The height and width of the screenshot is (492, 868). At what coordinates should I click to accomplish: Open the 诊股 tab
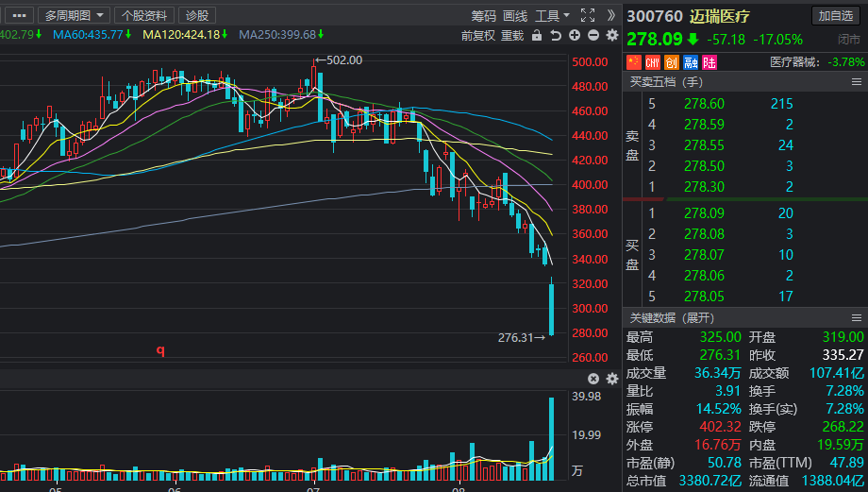click(x=197, y=15)
